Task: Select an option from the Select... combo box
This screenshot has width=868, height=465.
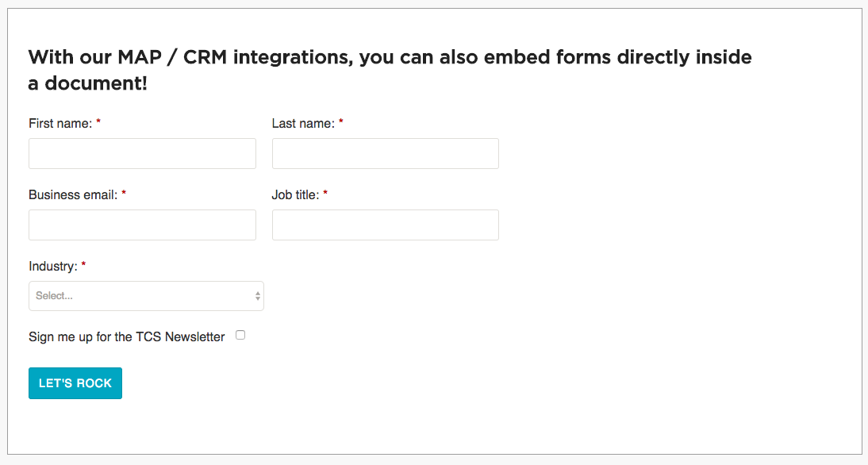Action: (146, 295)
